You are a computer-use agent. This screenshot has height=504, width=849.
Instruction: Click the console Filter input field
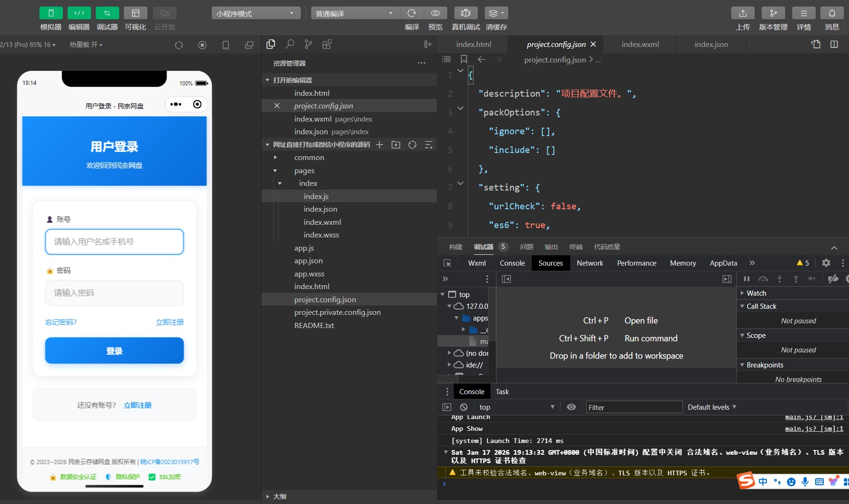point(634,407)
